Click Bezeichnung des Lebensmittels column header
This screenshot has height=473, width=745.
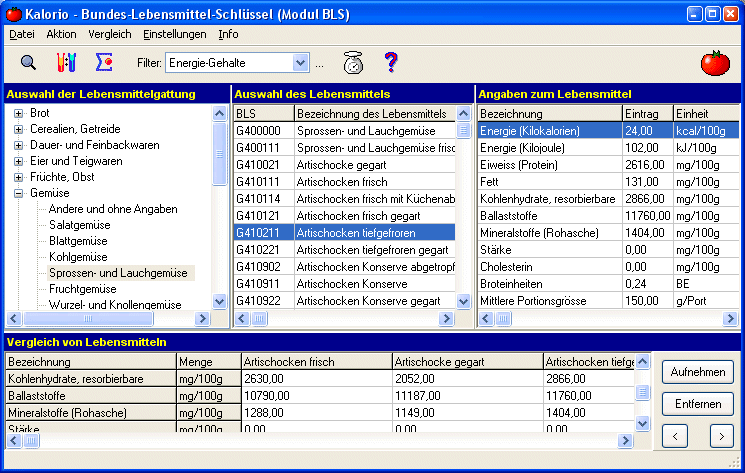375,114
